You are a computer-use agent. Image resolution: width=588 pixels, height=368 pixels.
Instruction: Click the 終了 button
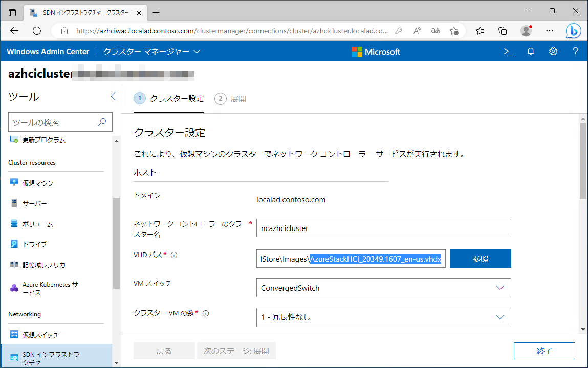(544, 351)
